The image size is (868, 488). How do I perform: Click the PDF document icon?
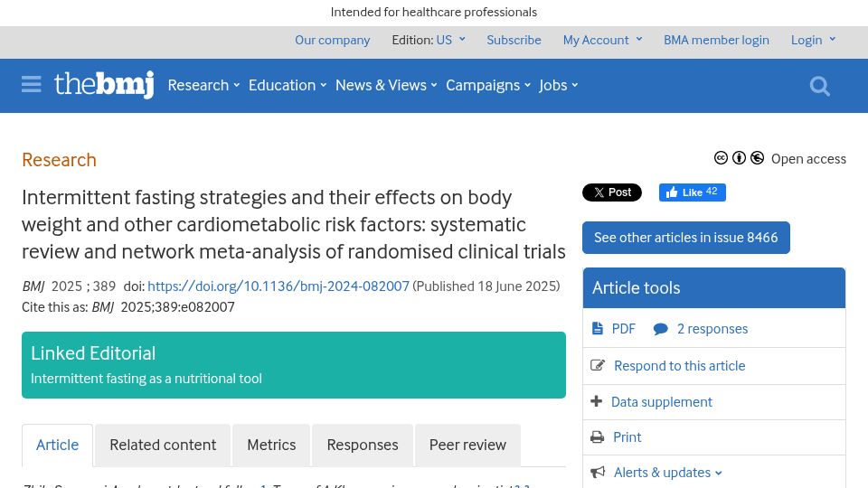click(598, 329)
